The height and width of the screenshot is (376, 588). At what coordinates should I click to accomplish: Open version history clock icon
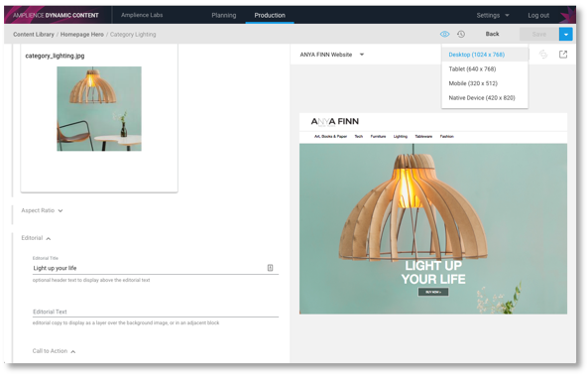click(461, 34)
